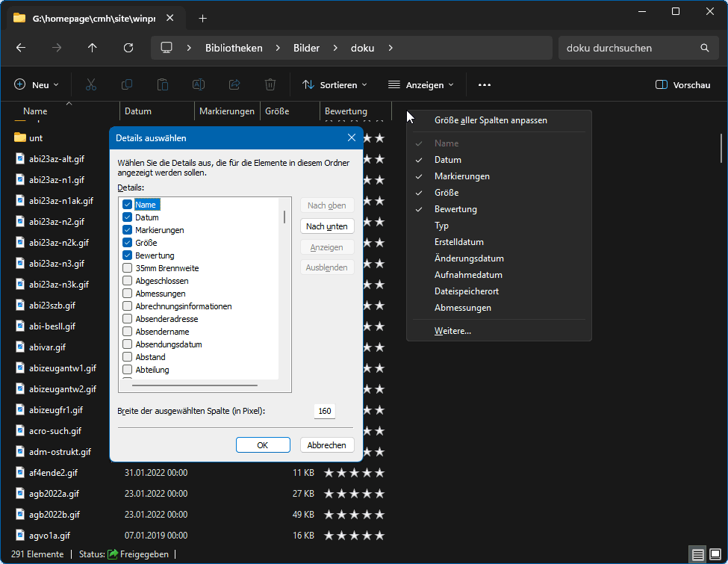Image resolution: width=728 pixels, height=564 pixels.
Task: Expand the Neu dropdown
Action: pyautogui.click(x=37, y=85)
